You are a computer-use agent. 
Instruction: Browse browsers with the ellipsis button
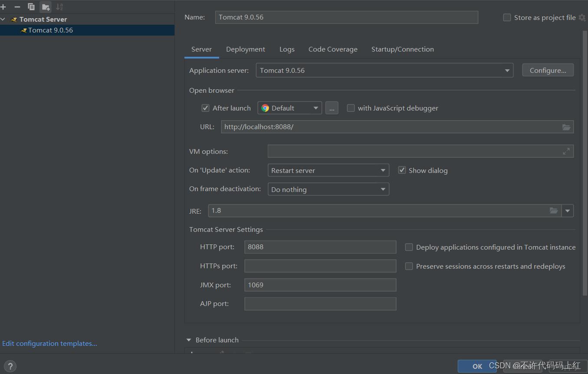pos(332,108)
